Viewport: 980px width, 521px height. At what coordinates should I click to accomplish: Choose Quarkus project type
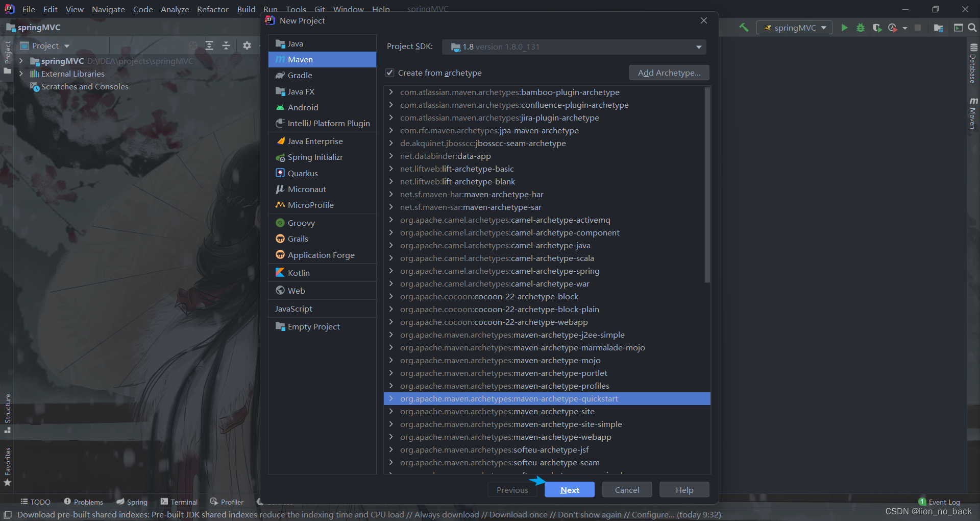(x=322, y=173)
